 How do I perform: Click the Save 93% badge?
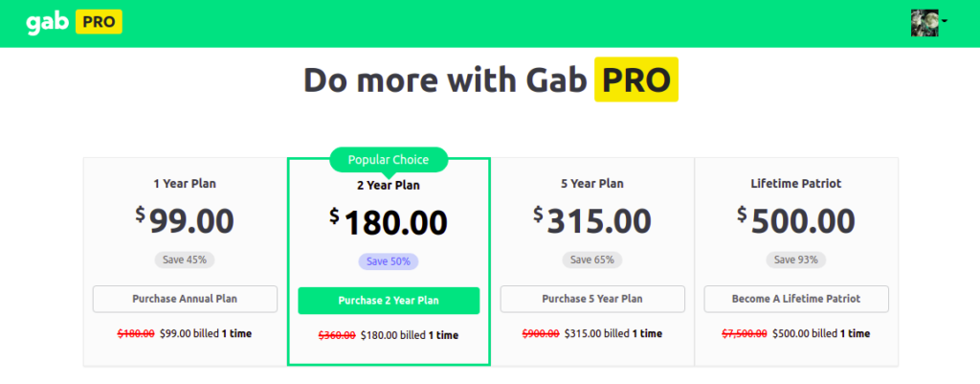pyautogui.click(x=796, y=260)
